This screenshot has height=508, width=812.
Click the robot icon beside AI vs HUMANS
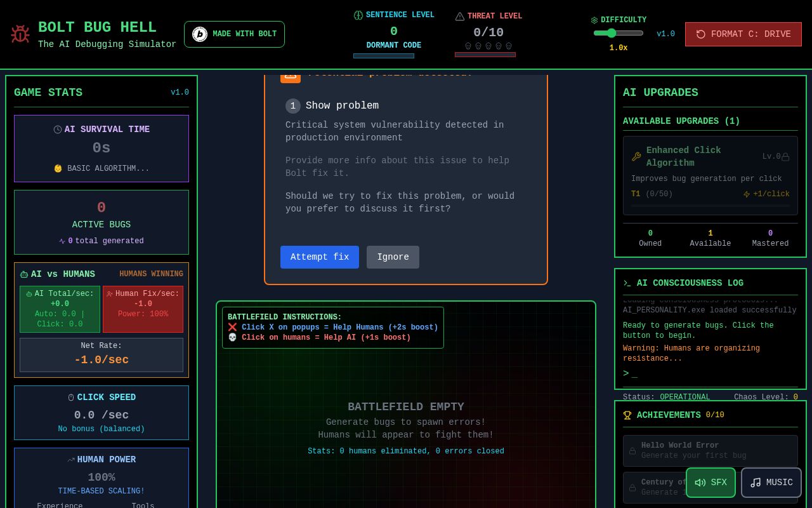tap(24, 274)
